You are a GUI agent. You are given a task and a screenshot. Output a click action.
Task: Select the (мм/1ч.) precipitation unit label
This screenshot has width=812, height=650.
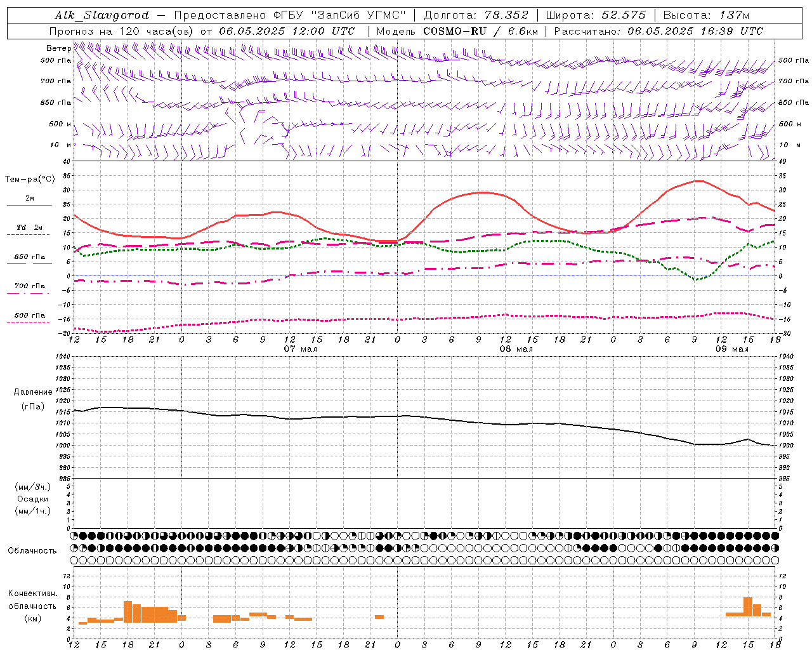point(33,511)
